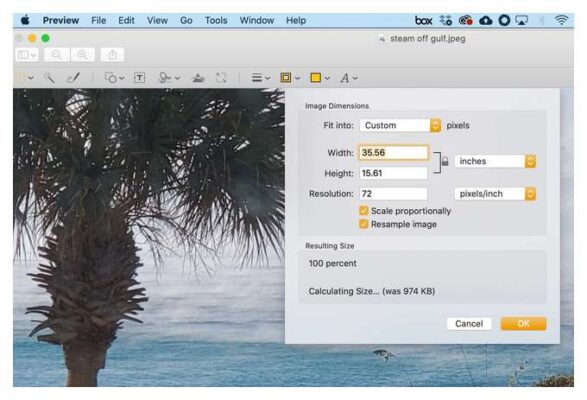Toggle the Resample image checkbox
Image resolution: width=587 pixels, height=400 pixels.
tap(363, 224)
